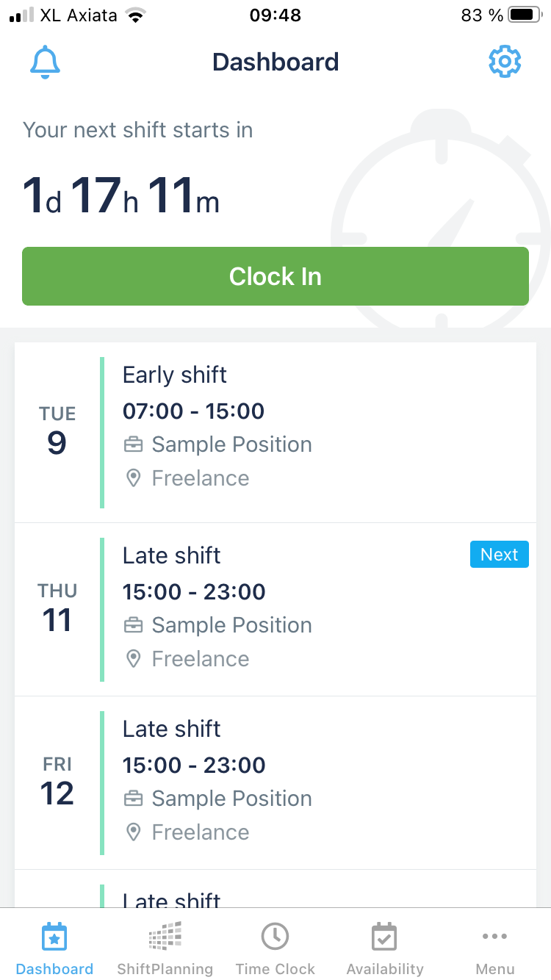Switch to the ShiftPlanning tab
Screen dimensions: 551x980
click(165, 948)
